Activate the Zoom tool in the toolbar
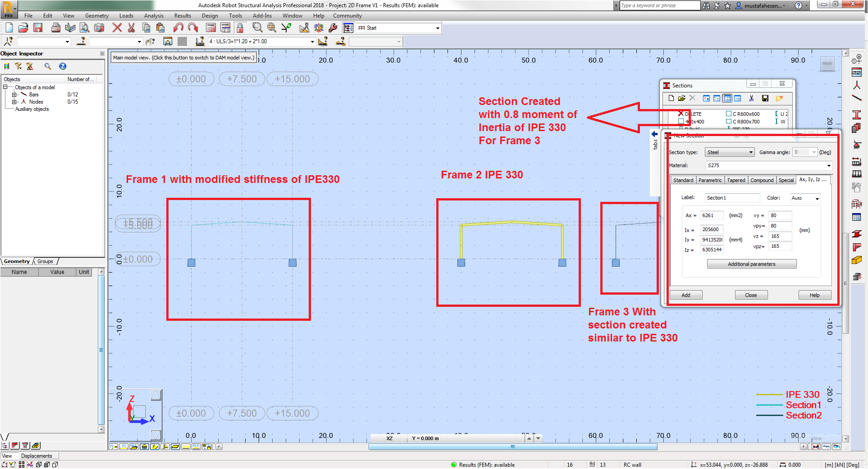The height and width of the screenshot is (469, 868). point(257,27)
